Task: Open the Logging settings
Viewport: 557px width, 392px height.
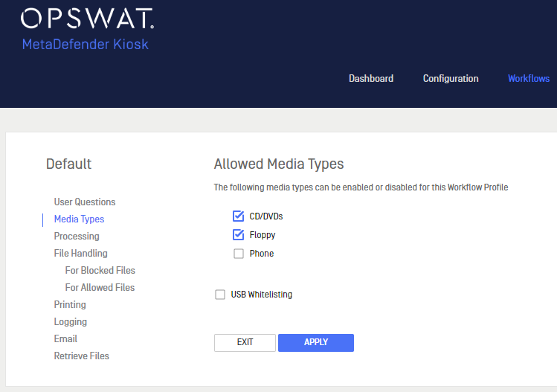Action: [71, 322]
